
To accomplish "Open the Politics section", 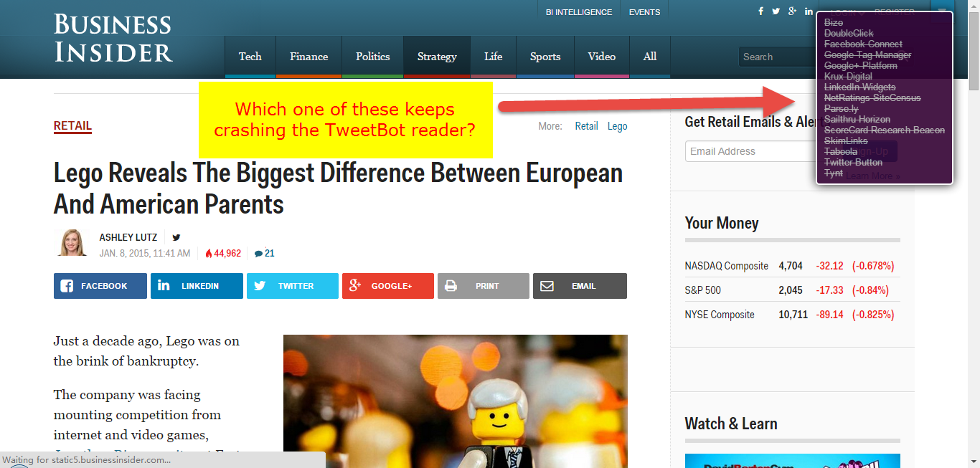I will coord(373,57).
